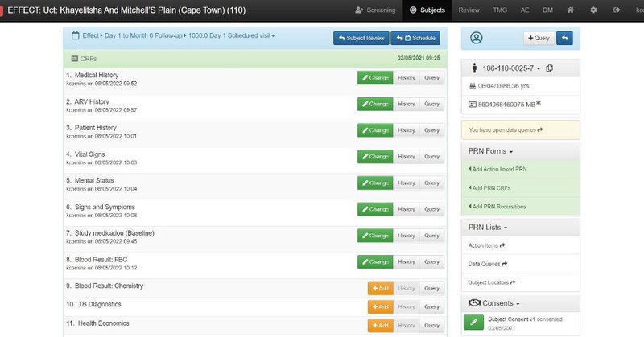Click Add PRN CRFs
Viewport: 644px width, 337px height.
pos(489,187)
